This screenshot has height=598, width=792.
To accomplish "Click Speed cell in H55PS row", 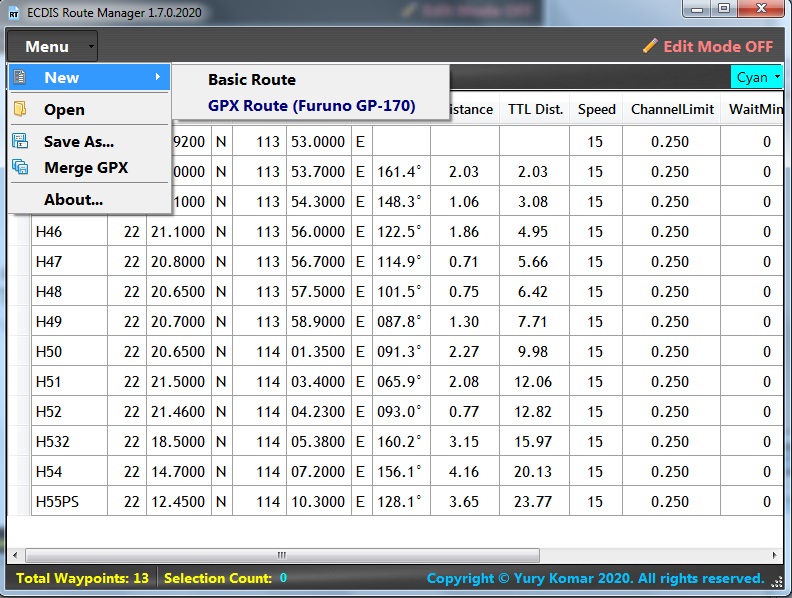I will (596, 502).
